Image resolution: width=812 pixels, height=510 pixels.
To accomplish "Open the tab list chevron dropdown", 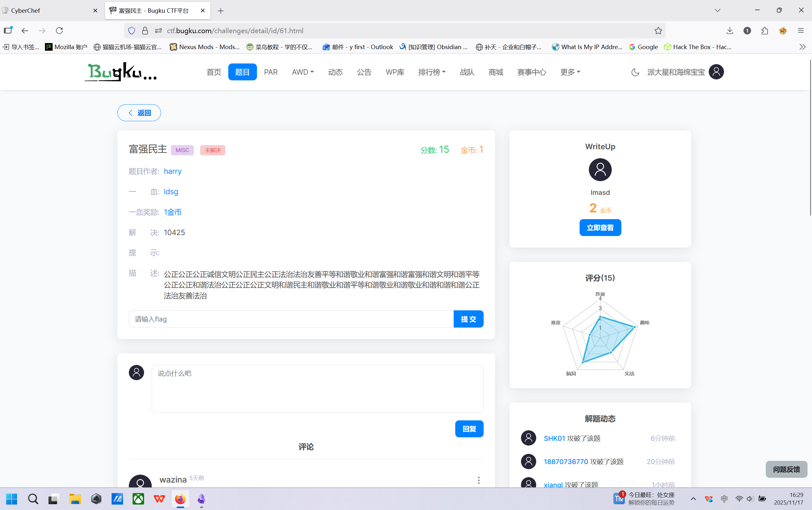I will [x=717, y=10].
